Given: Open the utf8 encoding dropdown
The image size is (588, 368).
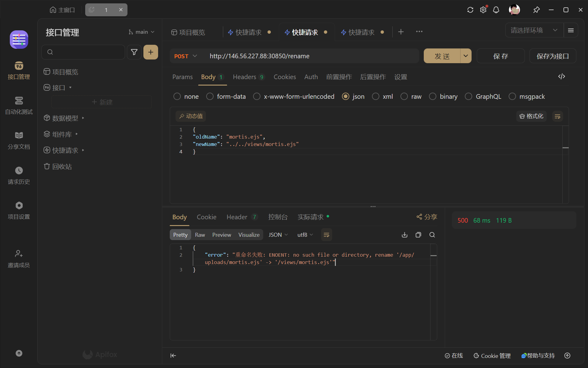Looking at the screenshot, I should point(305,235).
